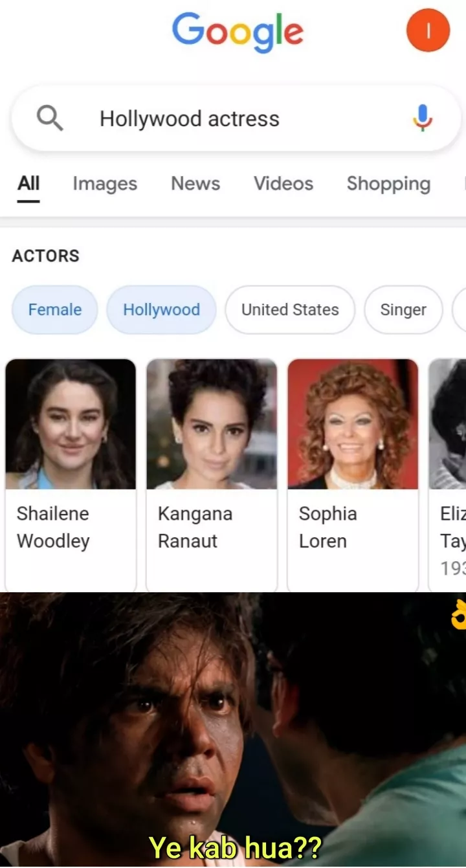Open the profile avatar in the top right

click(x=427, y=30)
